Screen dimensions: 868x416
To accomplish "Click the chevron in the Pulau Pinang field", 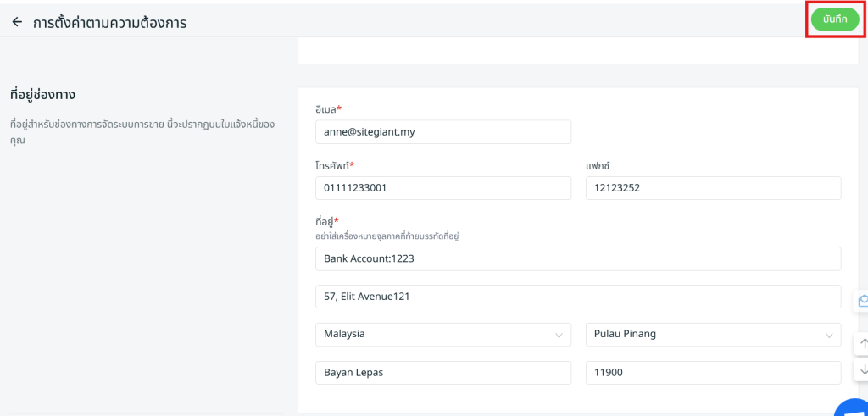I will [x=829, y=336].
